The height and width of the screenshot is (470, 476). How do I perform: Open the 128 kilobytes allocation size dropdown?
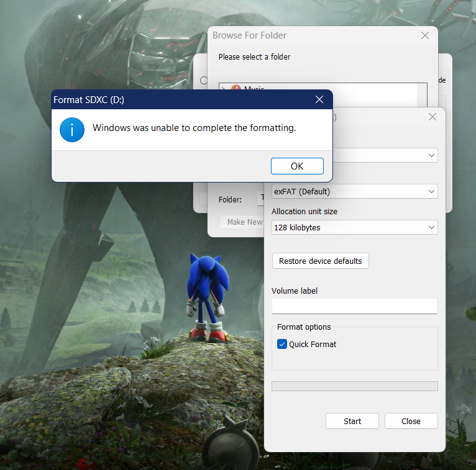click(354, 227)
